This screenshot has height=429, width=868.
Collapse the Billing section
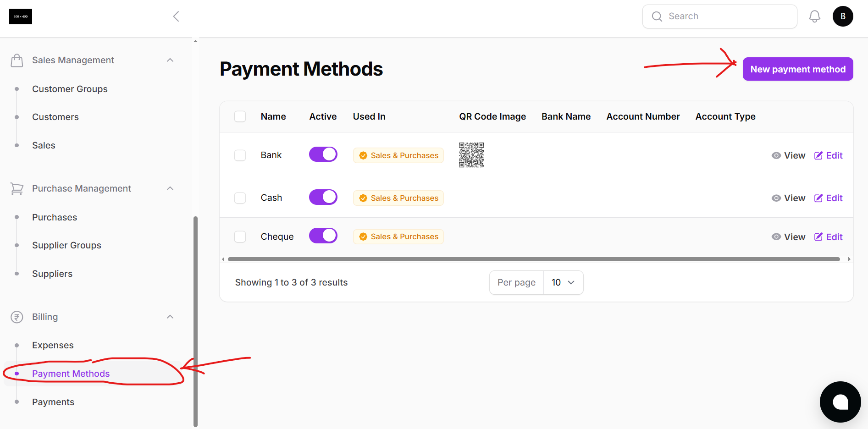(170, 317)
